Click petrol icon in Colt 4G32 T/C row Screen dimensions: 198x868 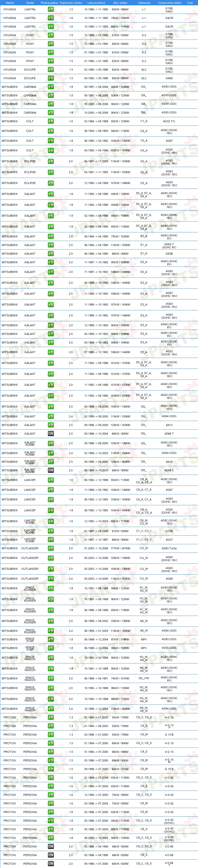(x=51, y=121)
